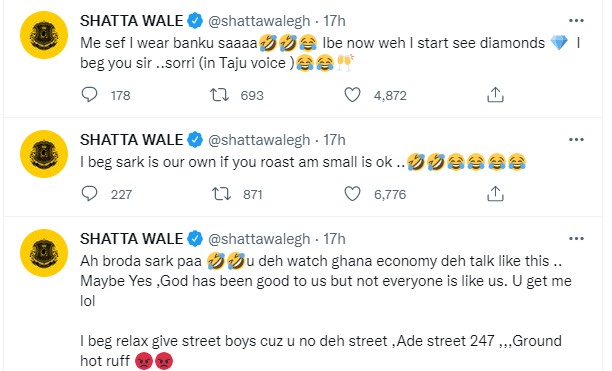Open @shattawalegh handle on second tweet
The width and height of the screenshot is (612, 371).
tap(259, 140)
